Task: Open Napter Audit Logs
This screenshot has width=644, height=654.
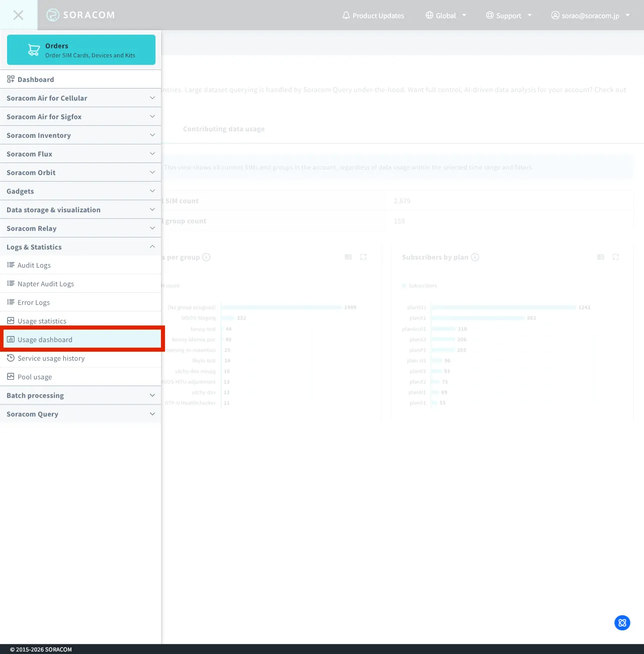Action: coord(80,284)
